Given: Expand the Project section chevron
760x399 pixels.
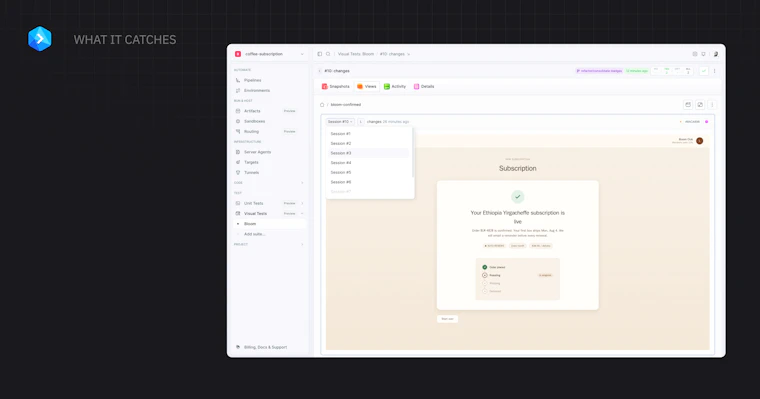Looking at the screenshot, I should tap(302, 244).
